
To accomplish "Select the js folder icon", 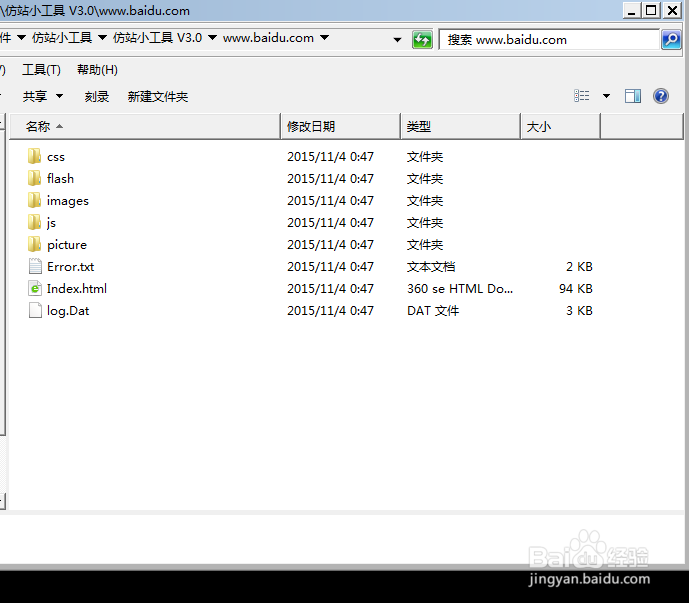I will (x=34, y=222).
